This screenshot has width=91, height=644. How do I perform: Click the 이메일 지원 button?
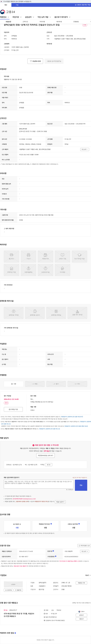(13, 409)
